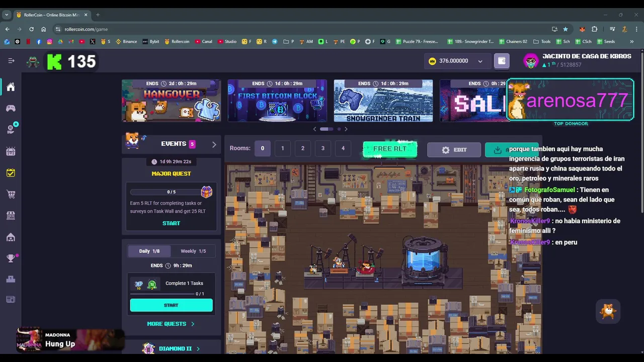This screenshot has width=644, height=362.
Task: Open the Chainers 02 bookmark
Action: pyautogui.click(x=513, y=41)
